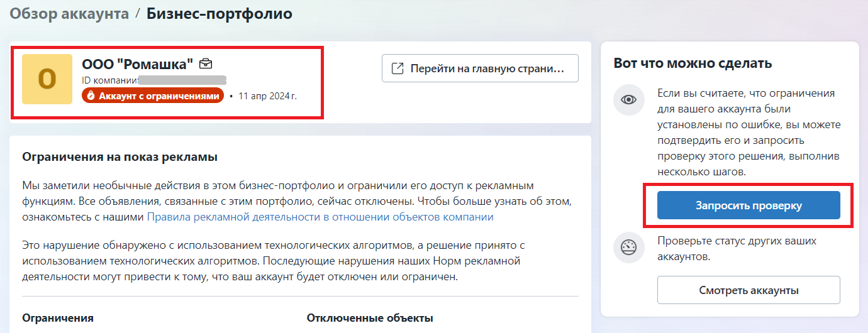Click the Аккаунт с ограничениями badge text
The image size is (868, 333).
159,96
